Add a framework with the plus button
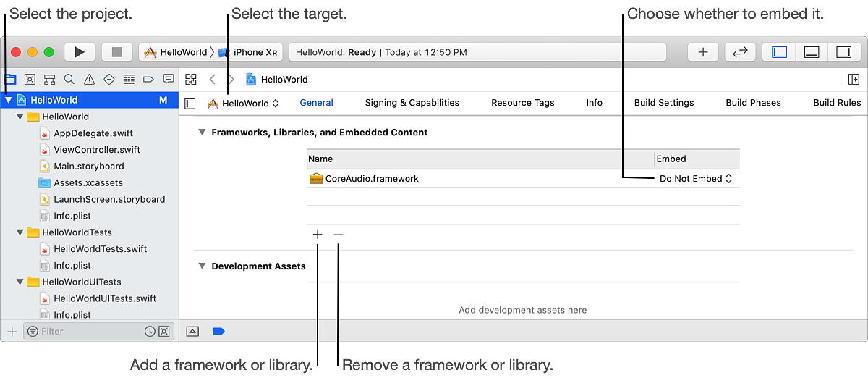 318,235
